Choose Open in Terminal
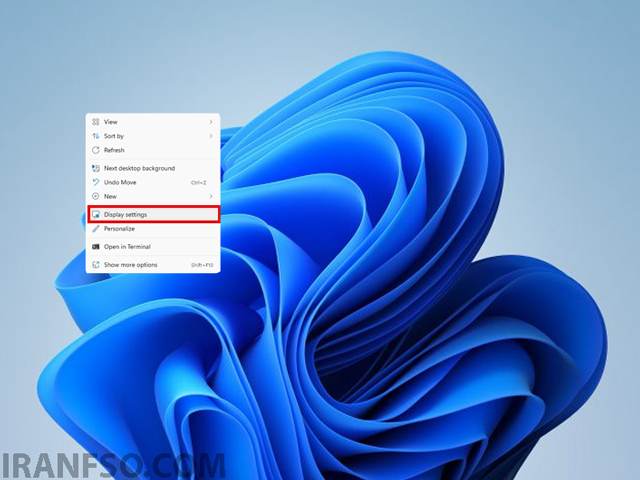640x480 pixels. coord(153,247)
